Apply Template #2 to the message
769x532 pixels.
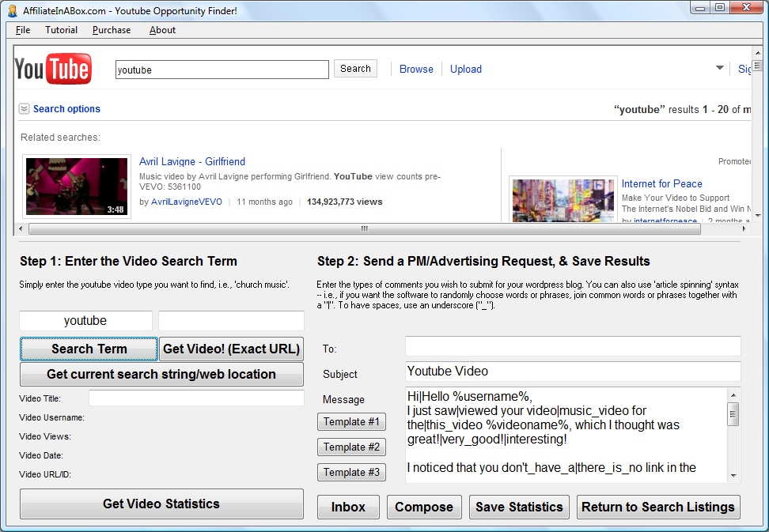pyautogui.click(x=351, y=447)
